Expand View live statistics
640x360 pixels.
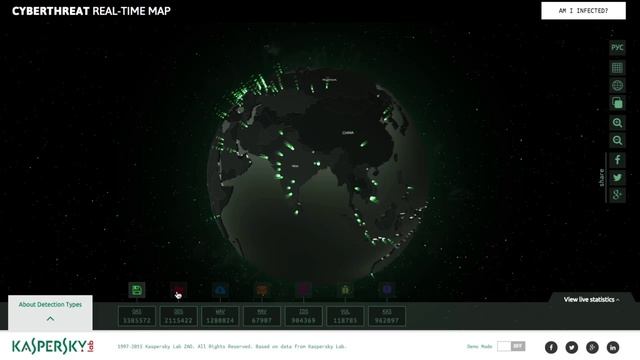pos(591,300)
